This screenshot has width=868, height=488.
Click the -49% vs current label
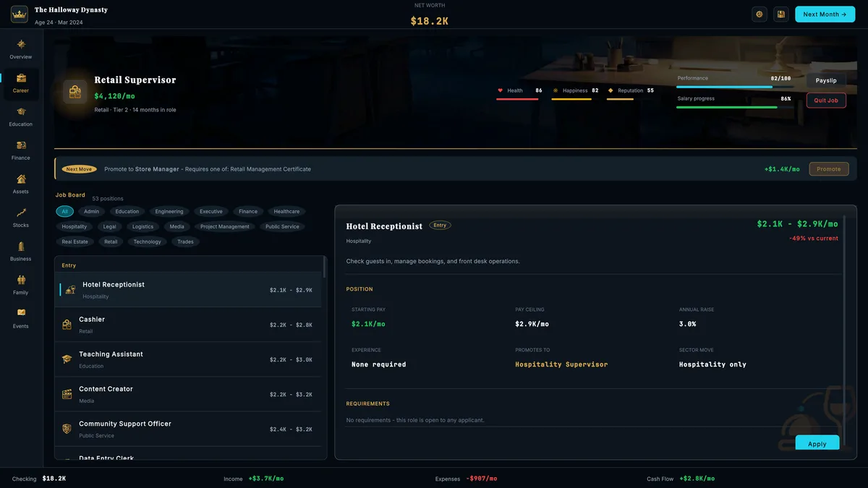pyautogui.click(x=814, y=239)
